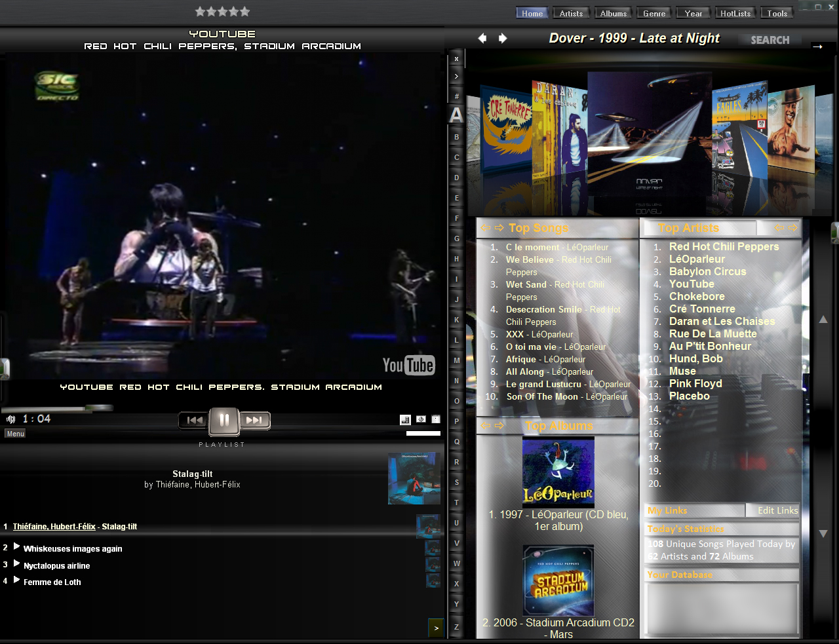This screenshot has width=839, height=644.
Task: Click the playlist view icon beside the player
Action: (406, 420)
